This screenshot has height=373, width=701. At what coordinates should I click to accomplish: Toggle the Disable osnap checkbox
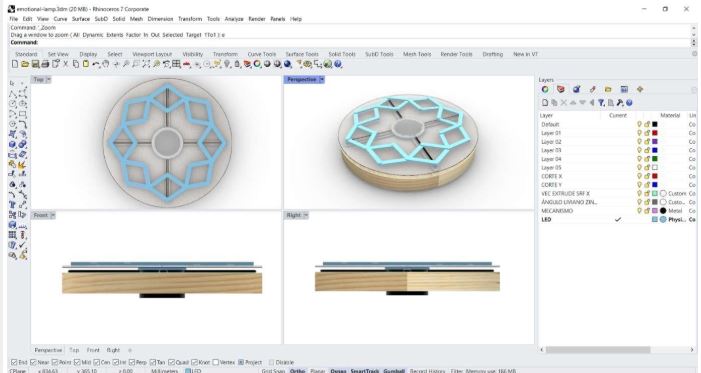pos(271,362)
